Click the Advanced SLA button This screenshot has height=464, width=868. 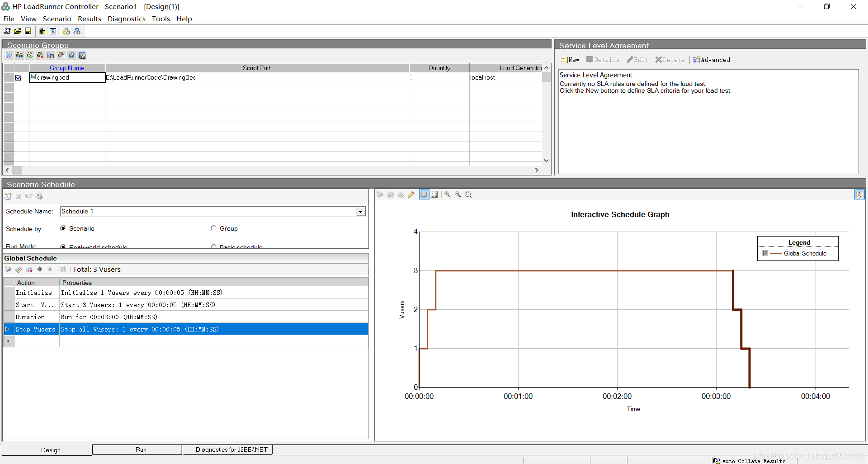(x=712, y=60)
